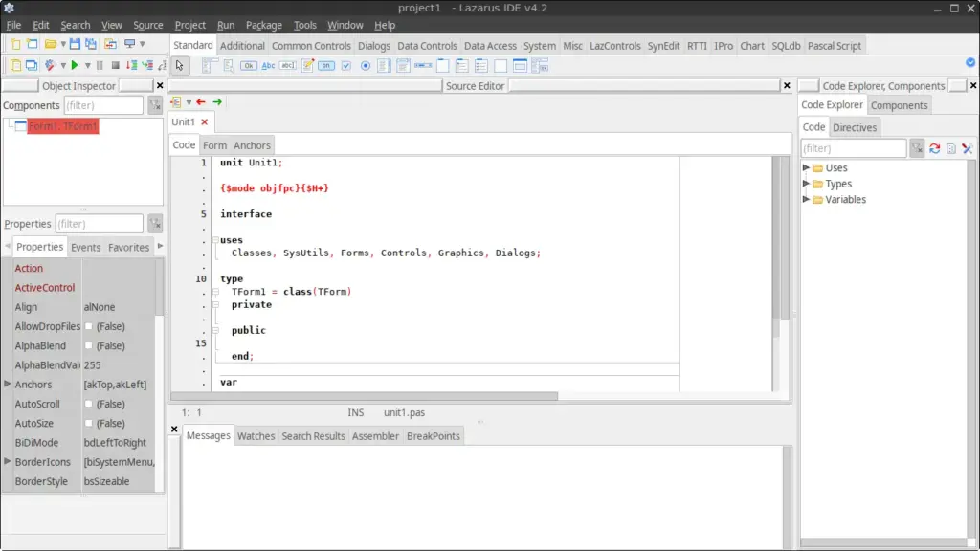980x551 pixels.
Task: Switch to the Form editor tab
Action: [x=214, y=145]
